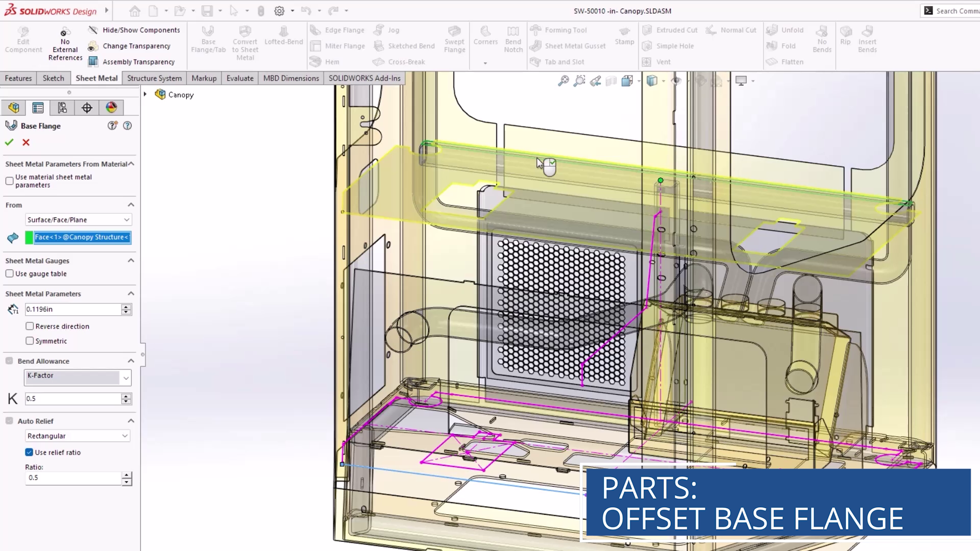Uncheck Use relief ratio option

coord(29,452)
